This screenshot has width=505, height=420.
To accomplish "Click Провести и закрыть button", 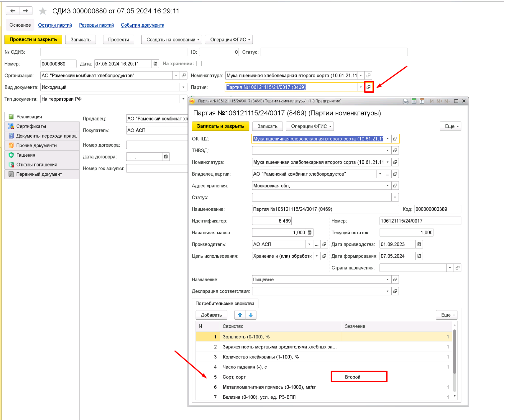I will pos(33,40).
